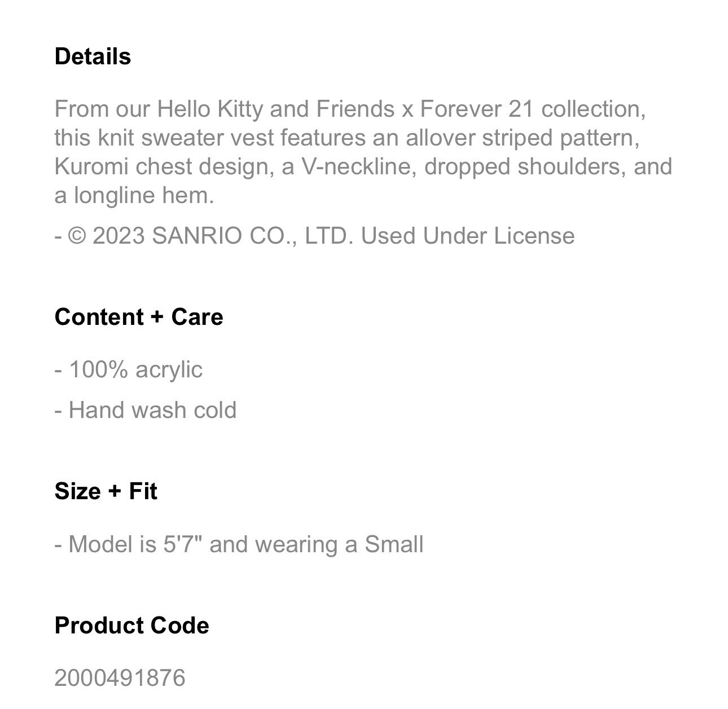Click the "Hand wash cold" care instruction
The image size is (728, 709).
(152, 410)
